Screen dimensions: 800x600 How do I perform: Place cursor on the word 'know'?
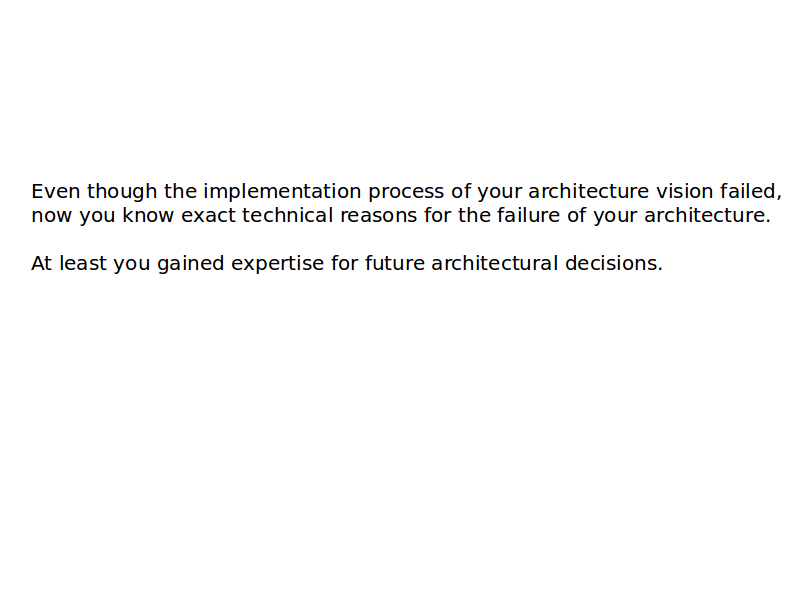[149, 215]
